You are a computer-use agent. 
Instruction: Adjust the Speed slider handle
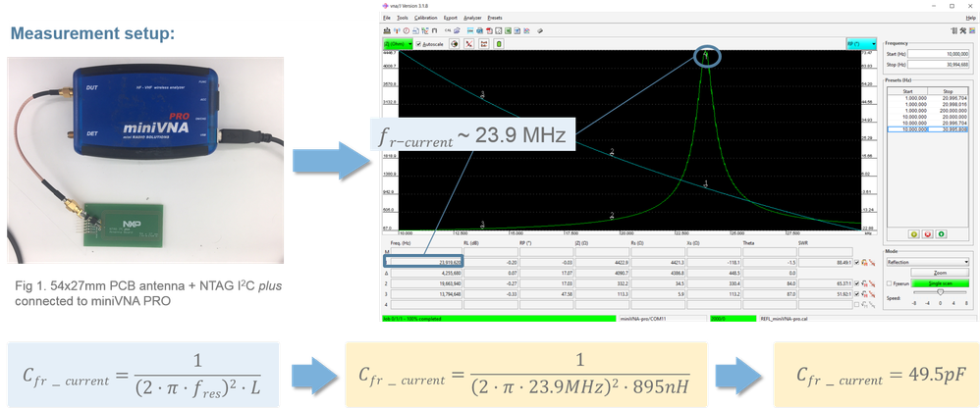pyautogui.click(x=940, y=292)
